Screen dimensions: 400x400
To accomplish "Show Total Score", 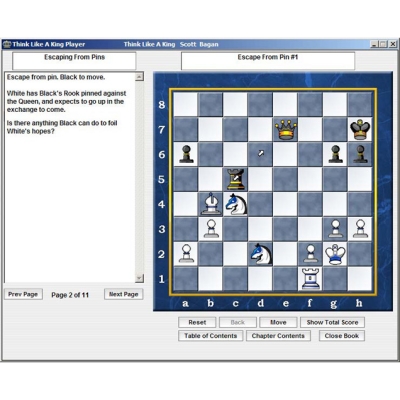I will coord(332,322).
